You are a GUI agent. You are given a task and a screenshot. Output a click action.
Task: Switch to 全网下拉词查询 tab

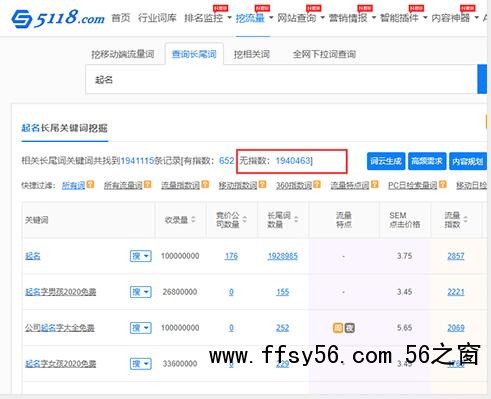pos(324,54)
